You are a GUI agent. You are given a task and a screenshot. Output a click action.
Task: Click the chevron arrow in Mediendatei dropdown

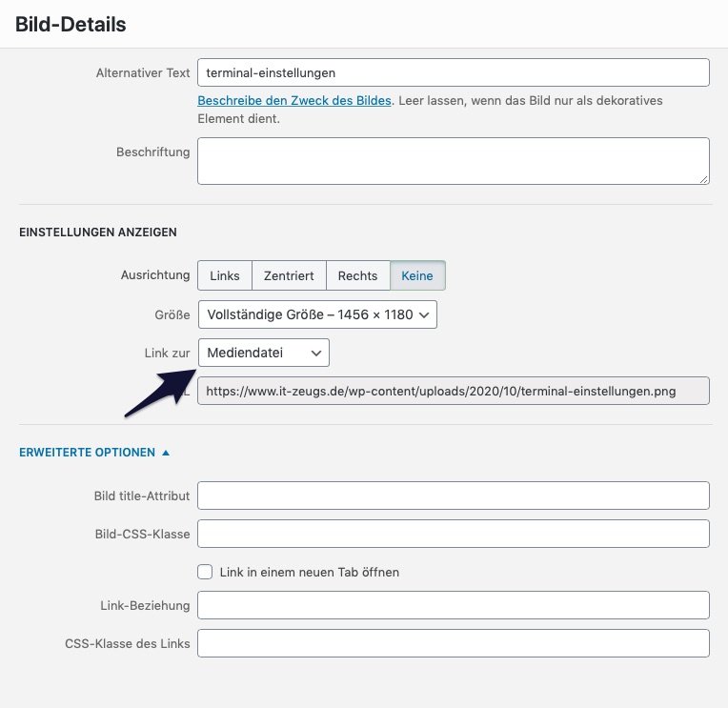point(316,354)
